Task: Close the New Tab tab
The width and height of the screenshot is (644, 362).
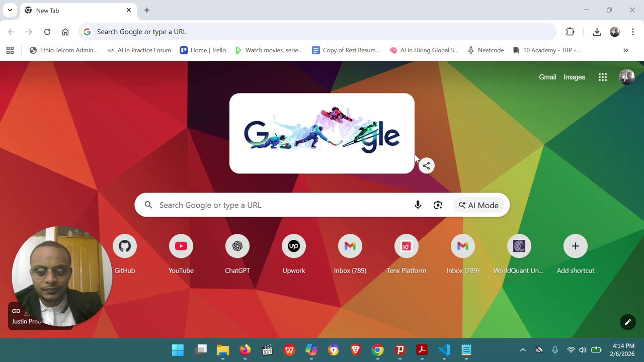Action: click(129, 10)
